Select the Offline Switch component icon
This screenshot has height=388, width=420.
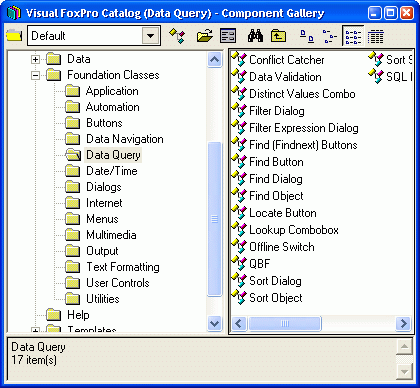tap(239, 246)
